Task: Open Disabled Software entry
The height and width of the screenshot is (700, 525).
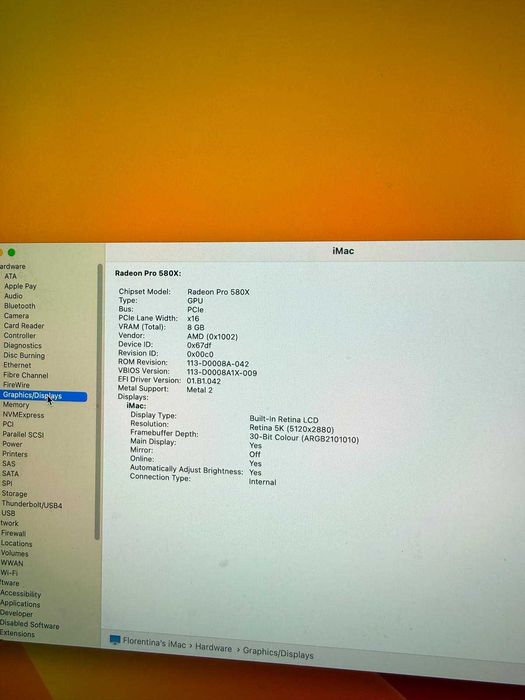Action: [29, 625]
